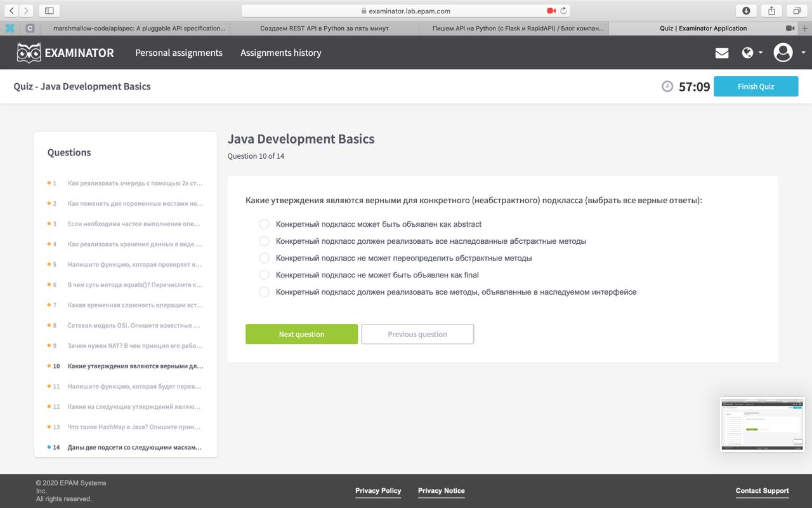Click the globe language icon
Viewport: 812px width, 508px height.
pyautogui.click(x=747, y=53)
